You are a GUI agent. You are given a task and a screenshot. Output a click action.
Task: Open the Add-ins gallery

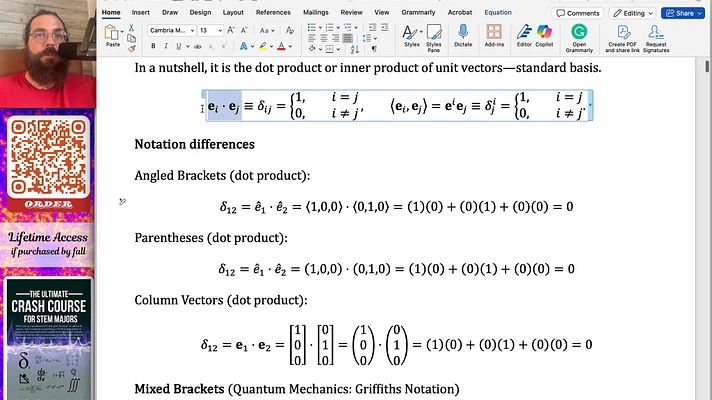(x=493, y=33)
